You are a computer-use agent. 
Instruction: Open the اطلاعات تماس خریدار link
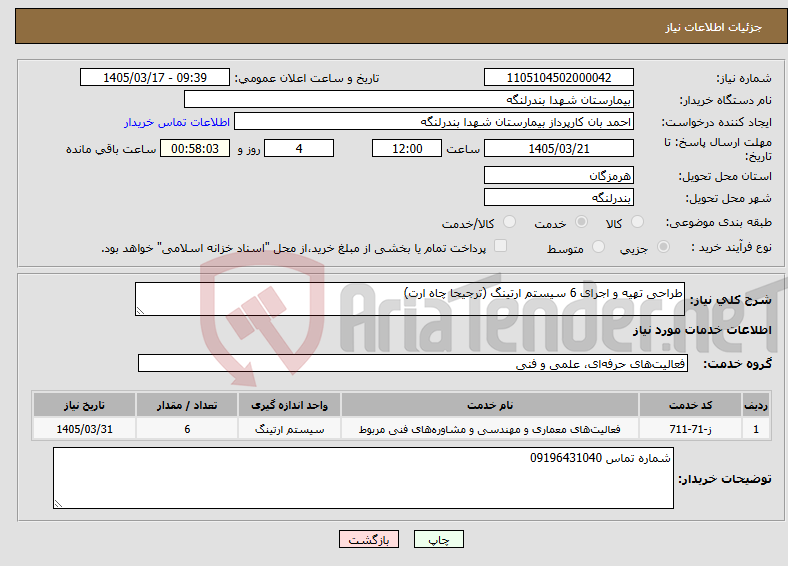(177, 122)
